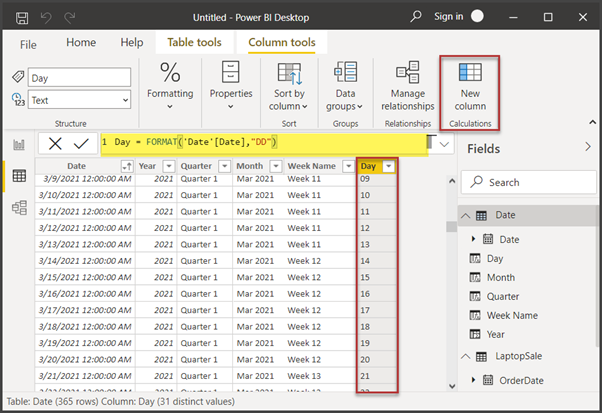The width and height of the screenshot is (602, 413).
Task: Expand the Date hierarchy triangle
Action: 473,239
